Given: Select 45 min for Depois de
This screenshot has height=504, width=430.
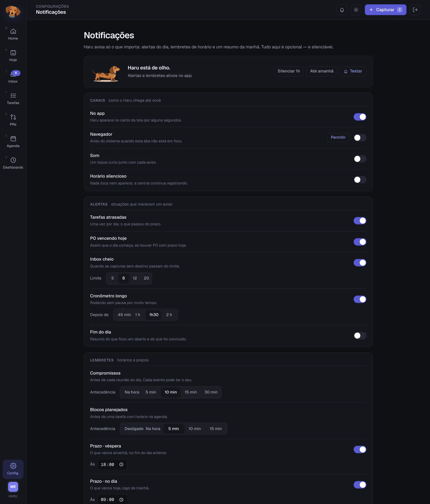Looking at the screenshot, I should pyautogui.click(x=124, y=315).
